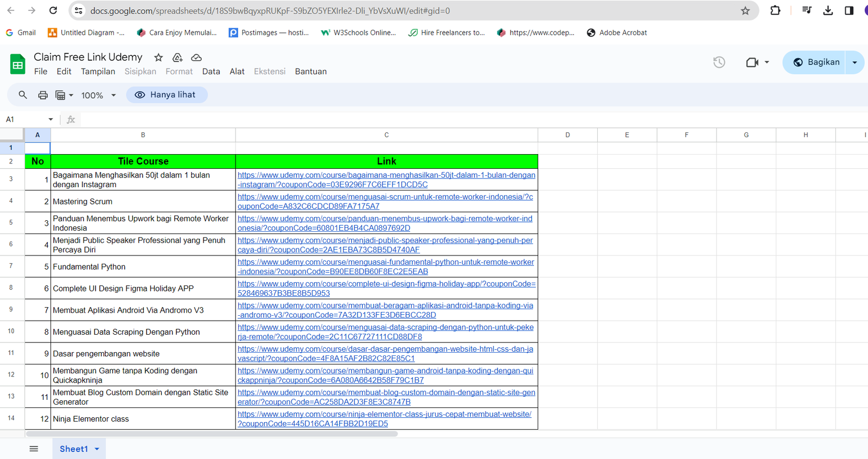Select the Dasar pengembangan website cell

143,353
